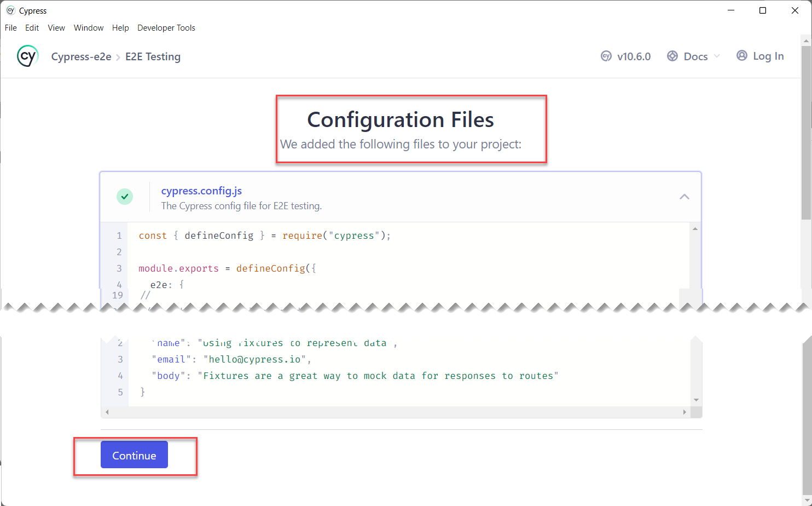812x506 pixels.
Task: Click the horizontal scrollbar right arrow
Action: (x=685, y=412)
